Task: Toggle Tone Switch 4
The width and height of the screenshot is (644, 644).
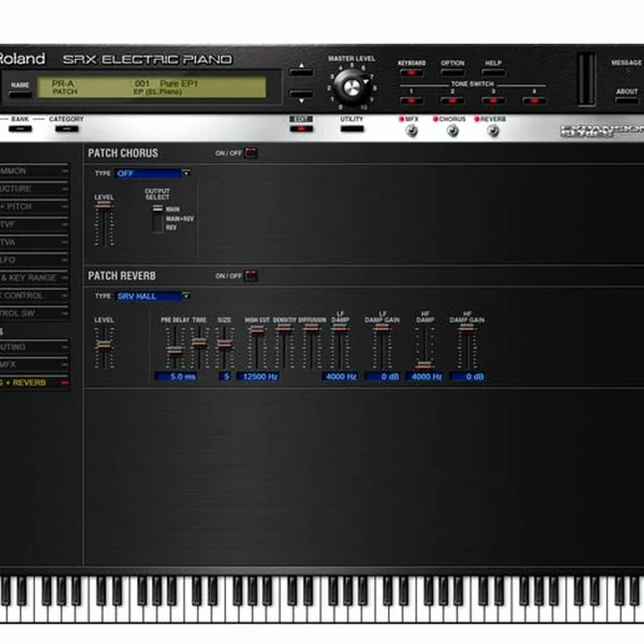Action: 534,100
